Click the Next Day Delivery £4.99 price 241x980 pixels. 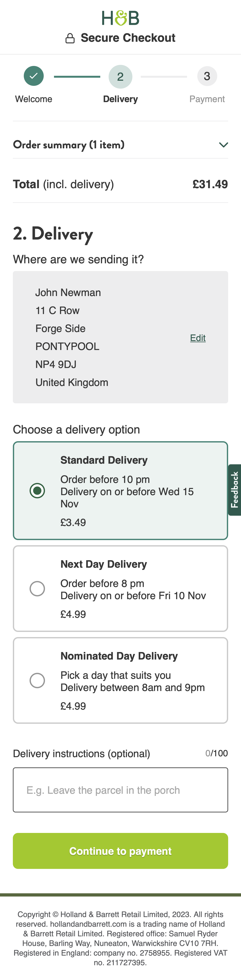[x=73, y=614]
